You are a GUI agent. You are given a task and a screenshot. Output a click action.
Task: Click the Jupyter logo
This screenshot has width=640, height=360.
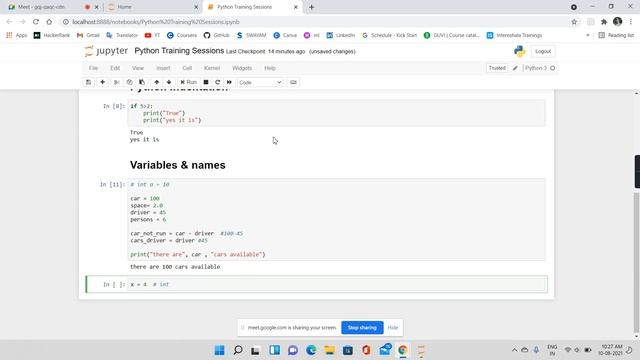click(x=106, y=51)
